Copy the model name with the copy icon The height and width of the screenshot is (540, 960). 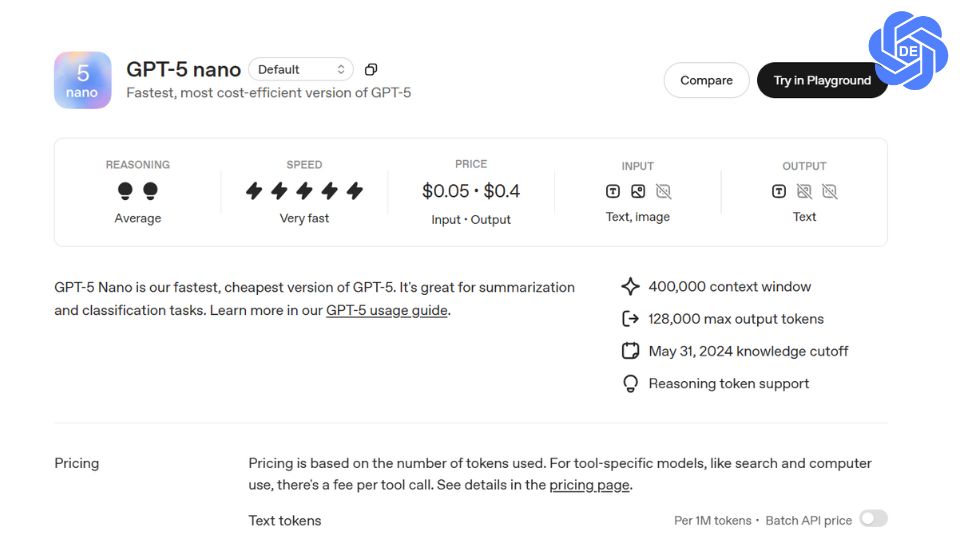coord(371,70)
